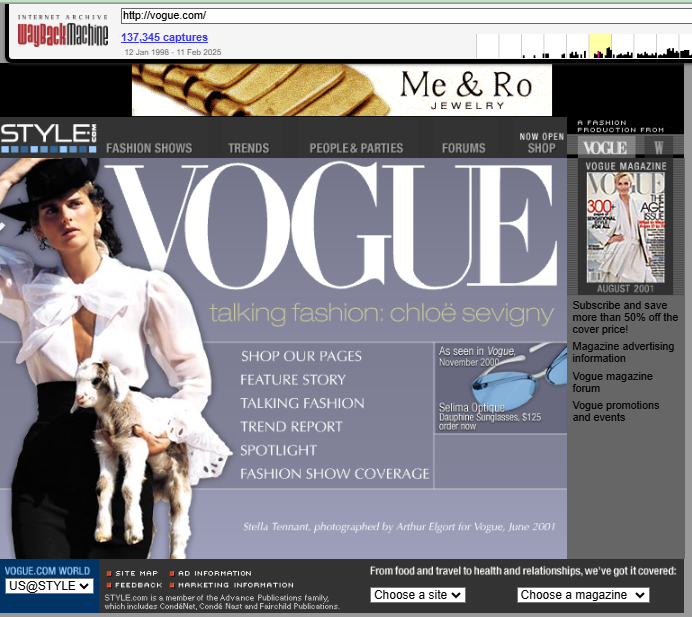Select the Vogue tab in Fashion Production panel
The width and height of the screenshot is (692, 617).
(x=605, y=148)
